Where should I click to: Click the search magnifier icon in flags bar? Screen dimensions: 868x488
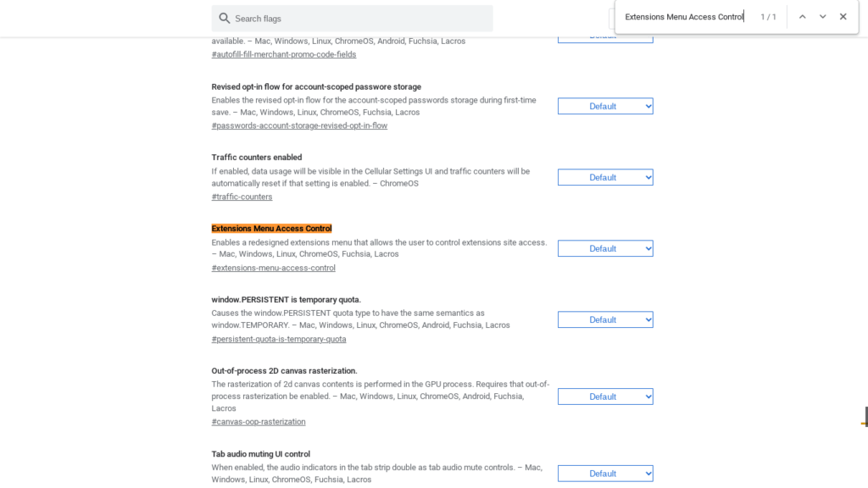[x=225, y=19]
